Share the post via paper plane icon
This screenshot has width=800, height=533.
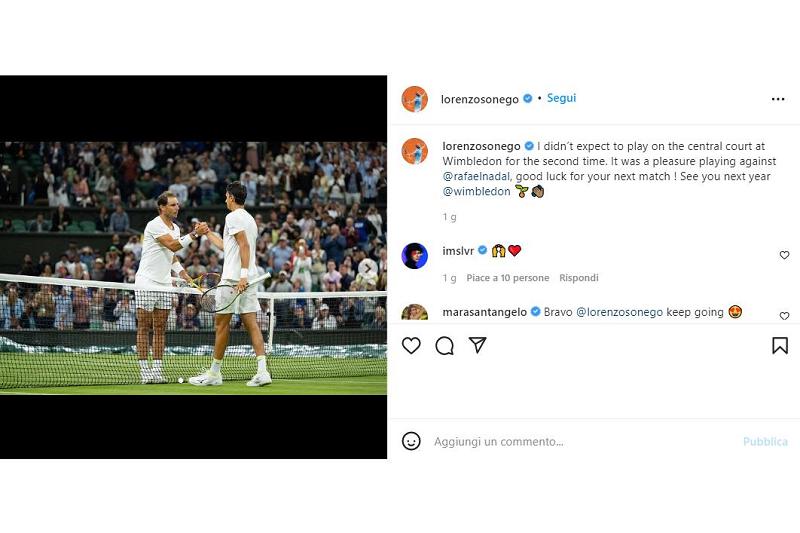tap(478, 345)
